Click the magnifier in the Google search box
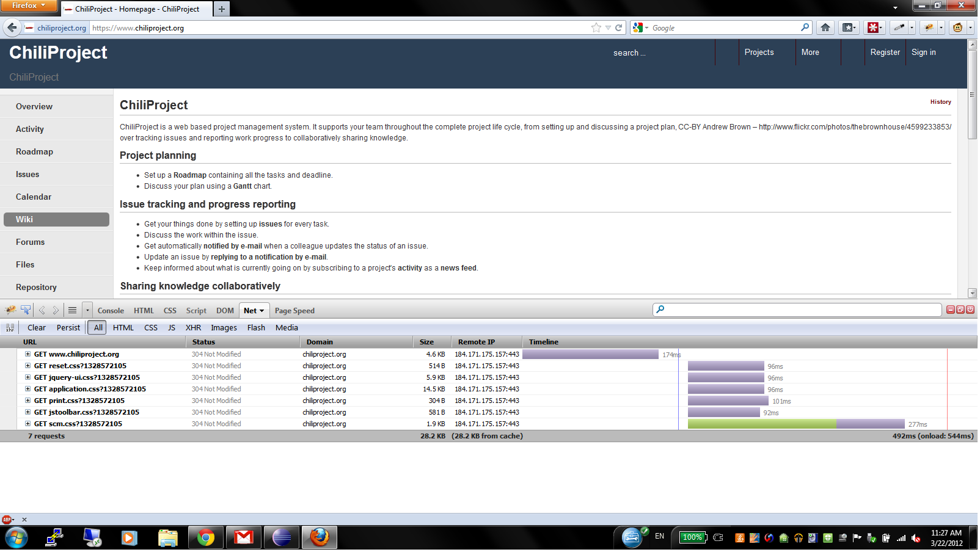 805,27
